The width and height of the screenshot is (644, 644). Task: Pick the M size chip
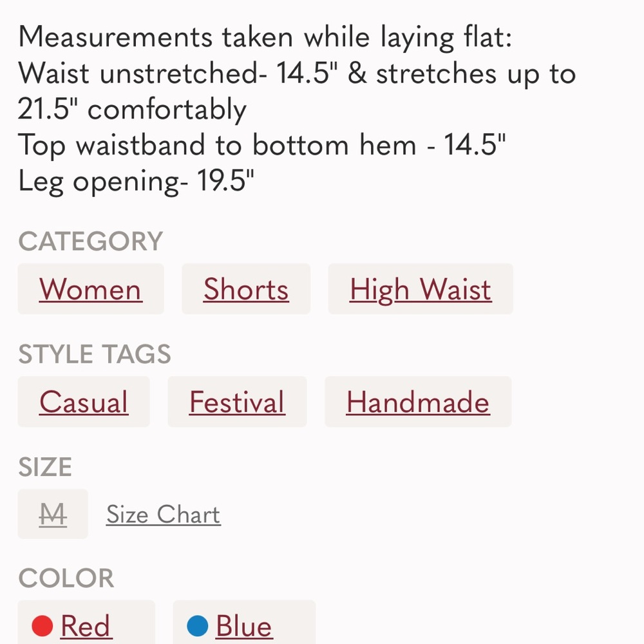[52, 514]
